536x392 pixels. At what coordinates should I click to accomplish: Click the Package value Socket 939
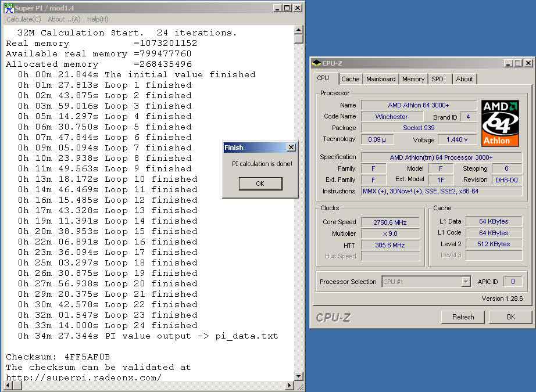(419, 128)
